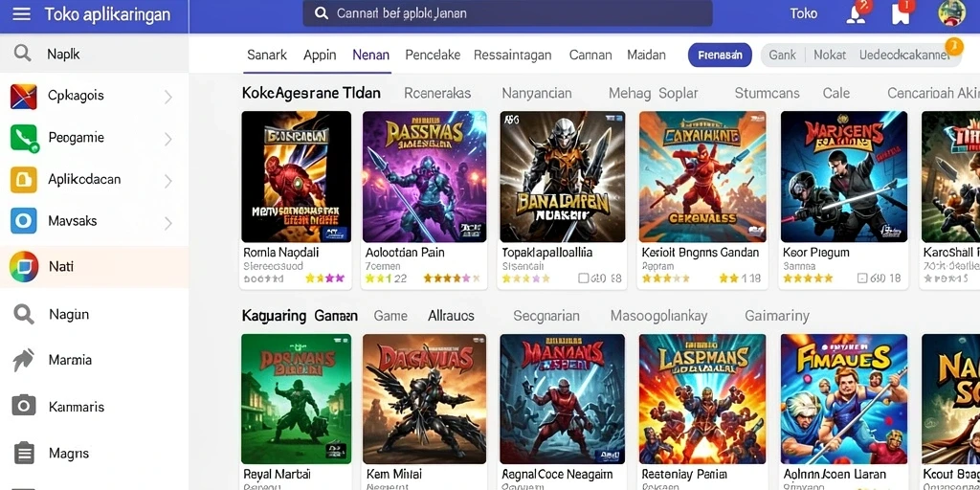Screen dimensions: 980x490
Task: Open the Kanmaris camera icon
Action: (x=24, y=406)
